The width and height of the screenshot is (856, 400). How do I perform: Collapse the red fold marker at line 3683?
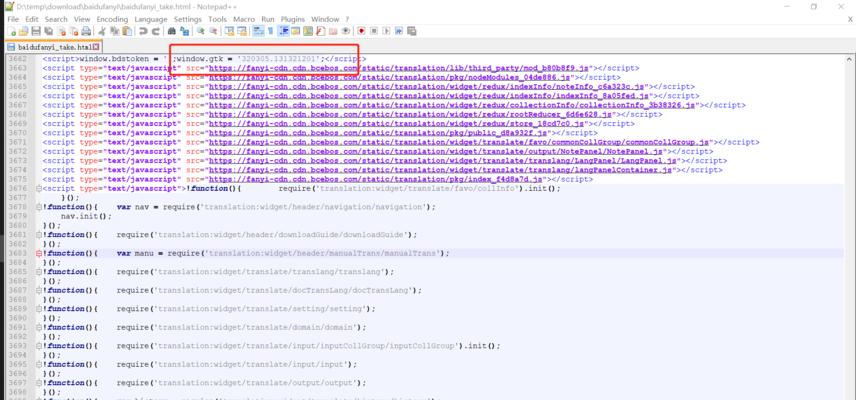(x=38, y=253)
